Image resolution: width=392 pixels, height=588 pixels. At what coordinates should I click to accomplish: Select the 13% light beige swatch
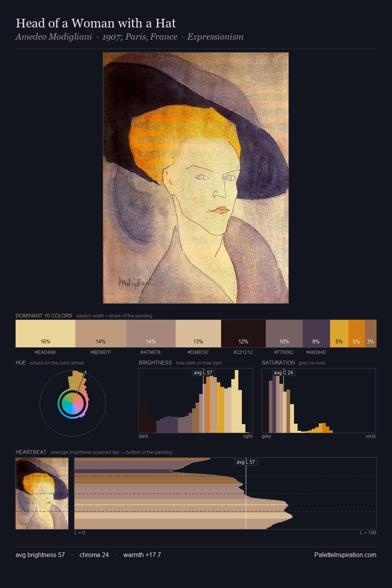click(198, 334)
